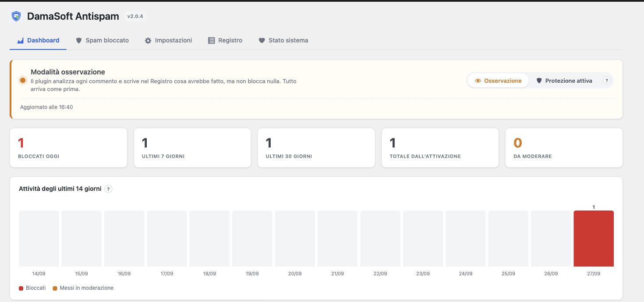The image size is (644, 302).
Task: Click the Messi in moderazione legend label
Action: pyautogui.click(x=87, y=288)
